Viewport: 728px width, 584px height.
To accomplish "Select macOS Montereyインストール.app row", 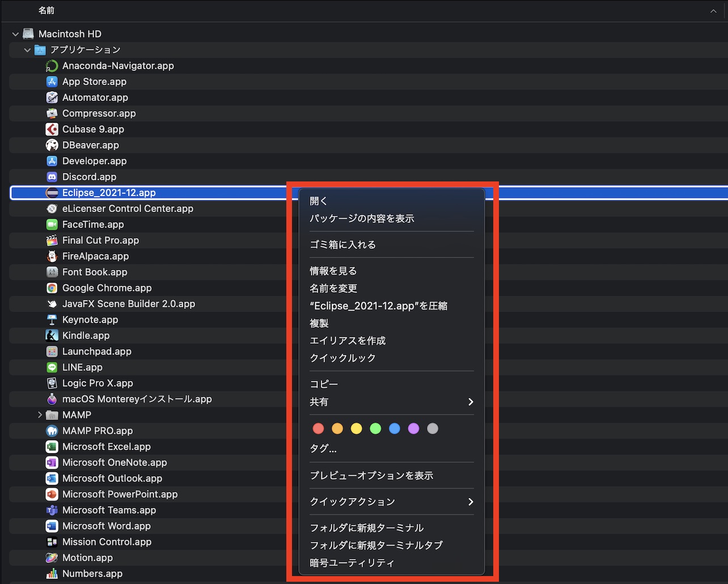I will (369, 399).
